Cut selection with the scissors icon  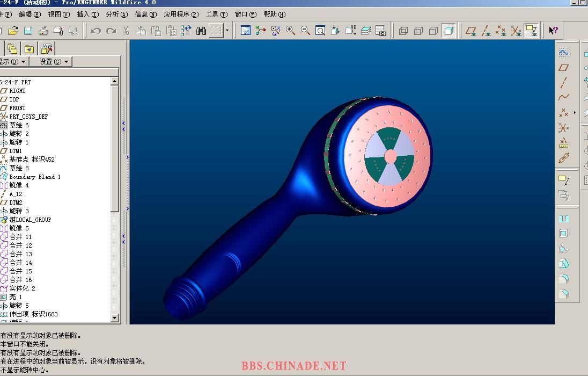point(126,31)
